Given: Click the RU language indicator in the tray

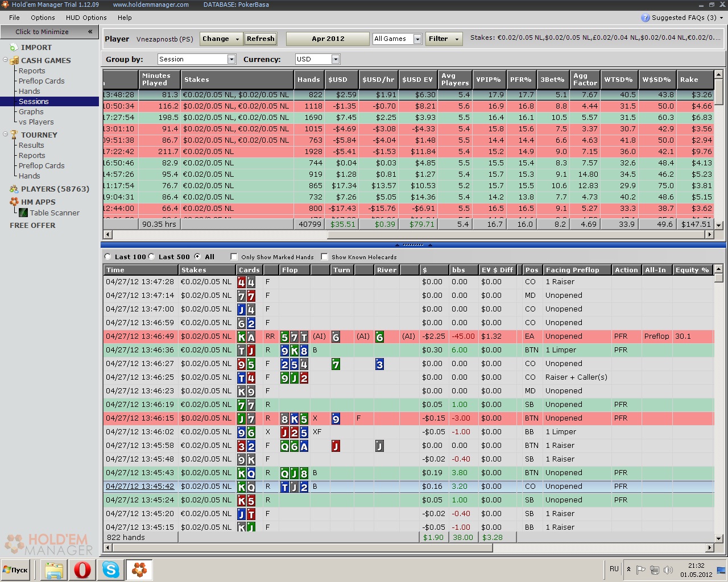Looking at the screenshot, I should 614,569.
